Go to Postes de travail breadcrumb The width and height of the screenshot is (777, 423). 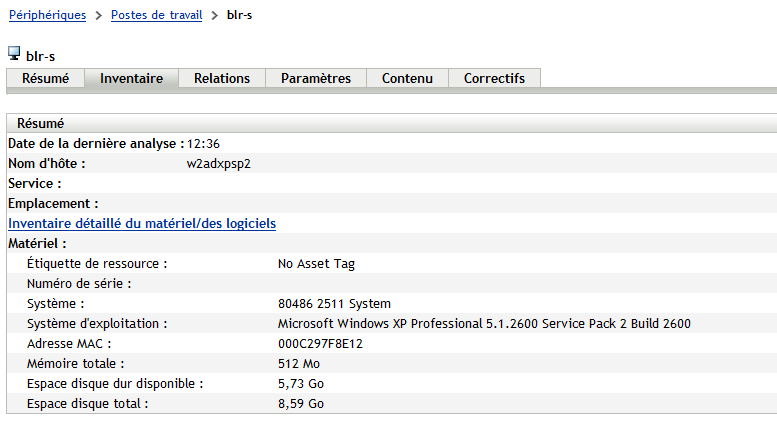pos(156,15)
